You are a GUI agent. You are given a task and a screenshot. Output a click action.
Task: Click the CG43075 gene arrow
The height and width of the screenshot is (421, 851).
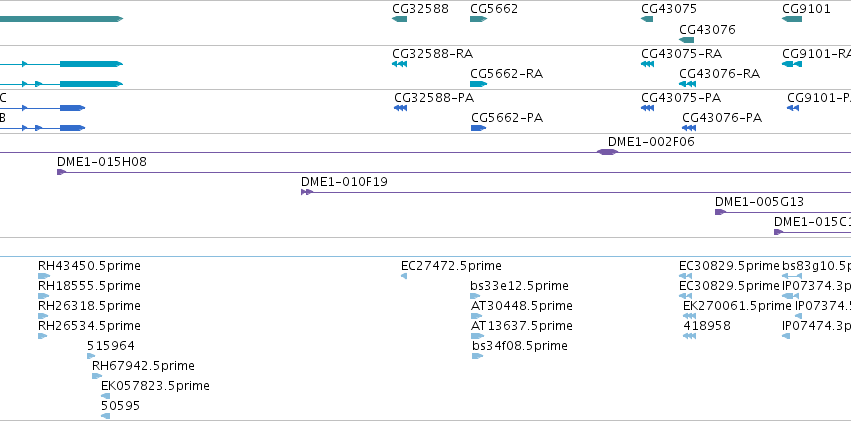coord(647,19)
